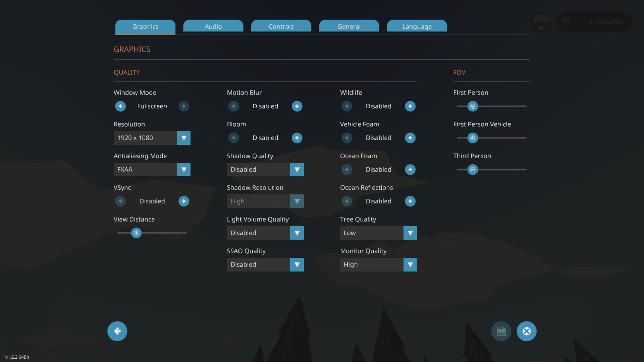Click Vehicle Foam right arrow

point(410,138)
